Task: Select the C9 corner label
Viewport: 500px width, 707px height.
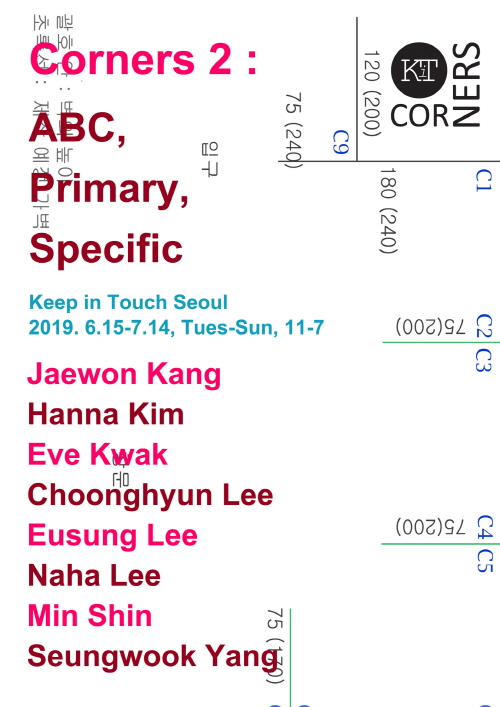Action: coord(341,142)
